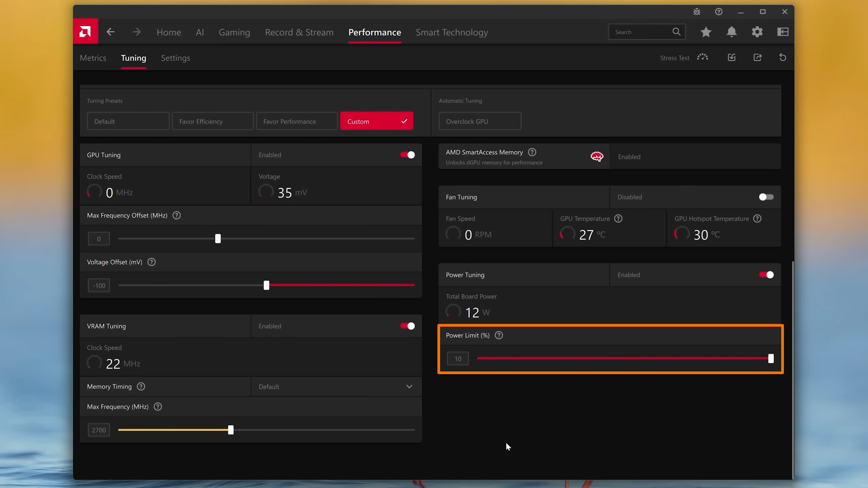Click the Search input field
The image size is (868, 488).
647,32
